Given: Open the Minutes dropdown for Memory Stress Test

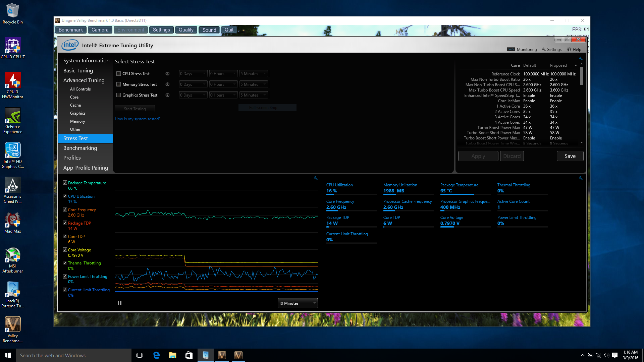Looking at the screenshot, I should click(x=254, y=84).
